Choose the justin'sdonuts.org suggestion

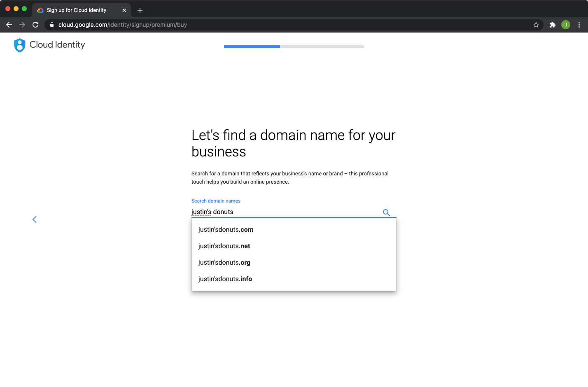click(294, 263)
